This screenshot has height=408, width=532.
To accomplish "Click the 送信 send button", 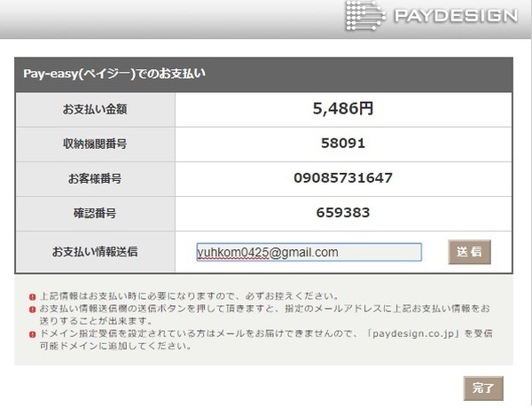I will tap(470, 252).
